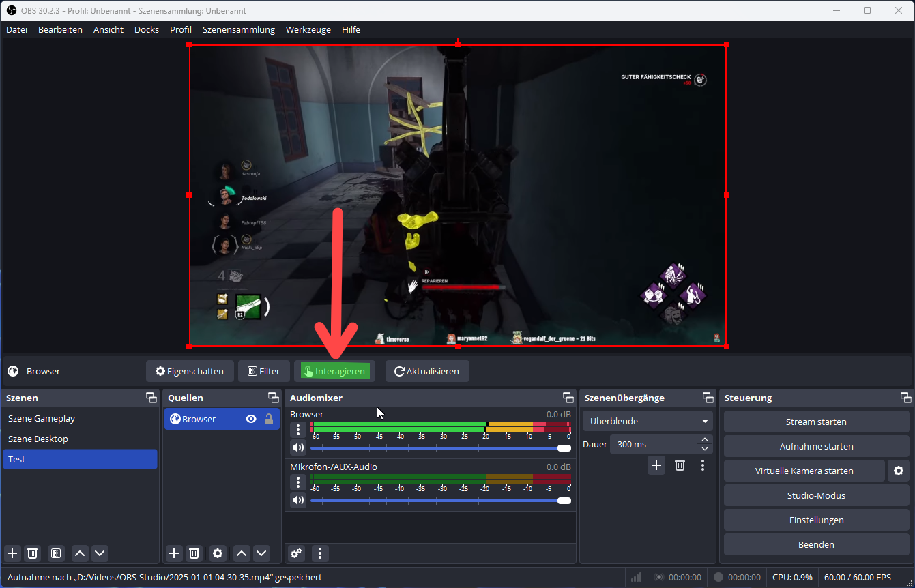Increase Dauer value with up arrow
This screenshot has width=915, height=588.
point(705,439)
